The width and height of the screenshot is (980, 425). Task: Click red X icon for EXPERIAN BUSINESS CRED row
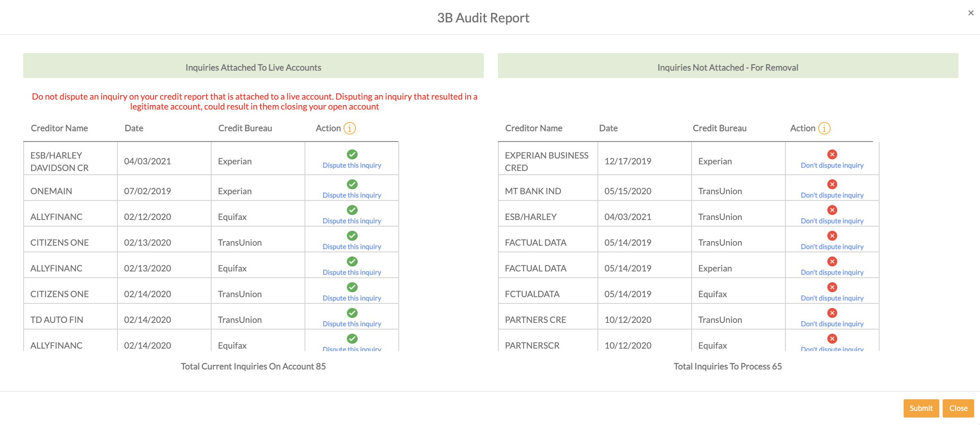tap(832, 154)
